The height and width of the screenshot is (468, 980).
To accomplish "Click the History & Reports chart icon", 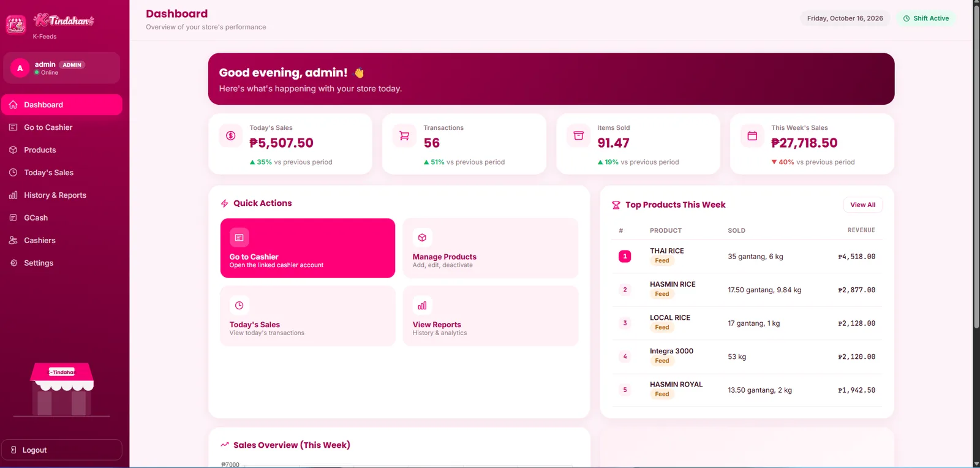I will [x=13, y=195].
